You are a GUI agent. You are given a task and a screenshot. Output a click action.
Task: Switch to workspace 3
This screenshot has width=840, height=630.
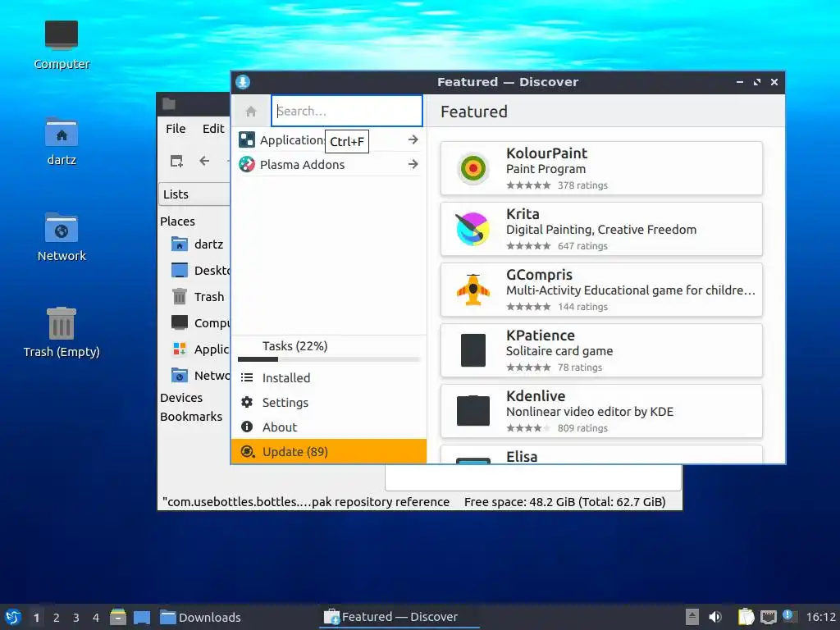[76, 618]
